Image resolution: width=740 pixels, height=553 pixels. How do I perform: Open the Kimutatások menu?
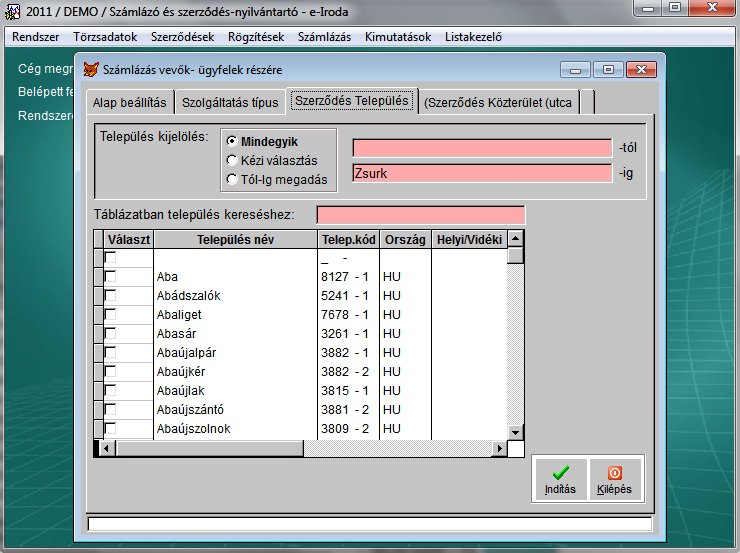point(398,37)
